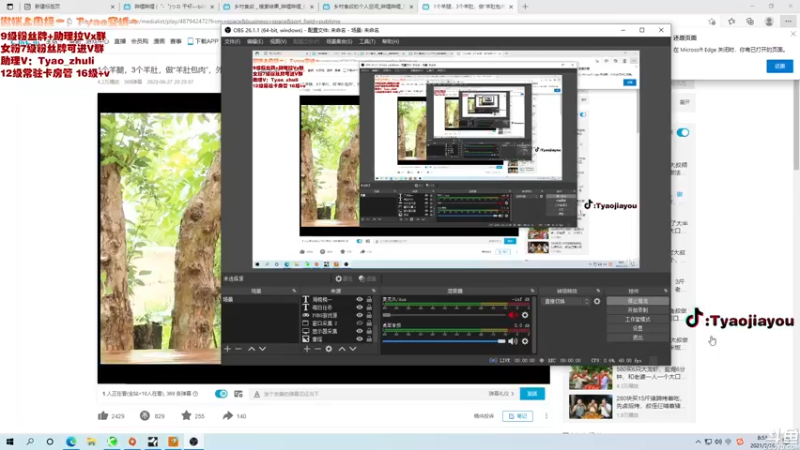Viewport: 800px width, 450px height.
Task: Switch to first browser tab
Action: (70, 7)
